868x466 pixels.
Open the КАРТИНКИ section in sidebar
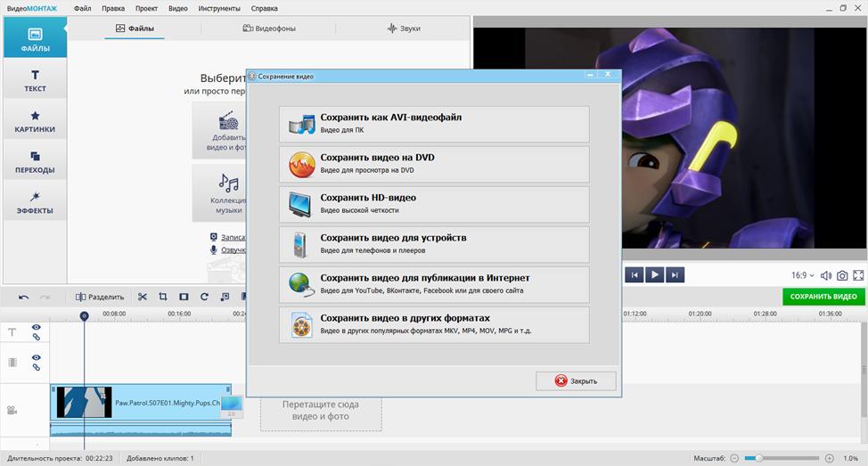pyautogui.click(x=35, y=121)
